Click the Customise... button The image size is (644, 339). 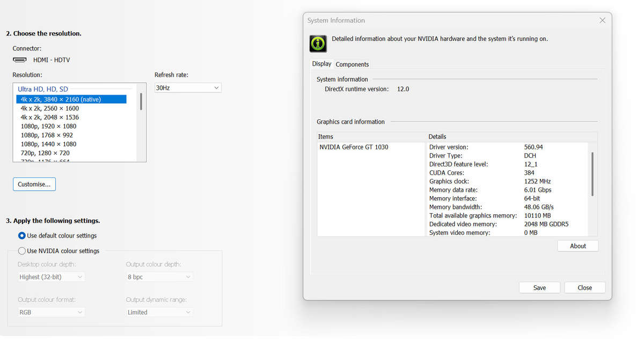[x=34, y=184]
